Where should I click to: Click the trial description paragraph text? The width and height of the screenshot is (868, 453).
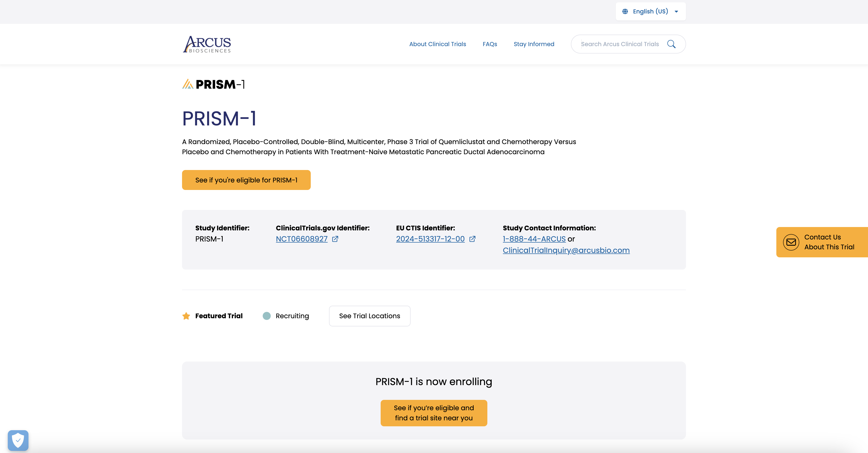[x=379, y=147]
